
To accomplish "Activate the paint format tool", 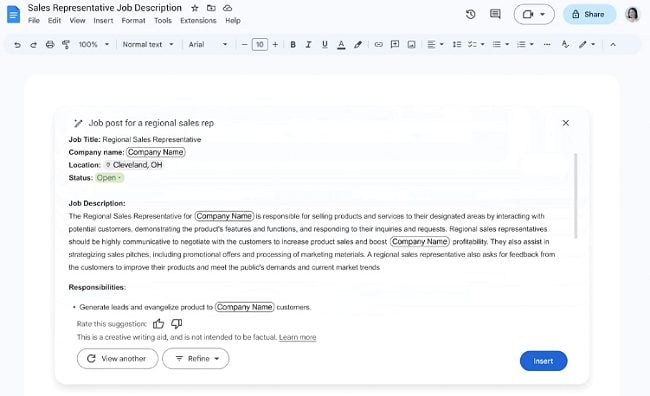I will 66,44.
